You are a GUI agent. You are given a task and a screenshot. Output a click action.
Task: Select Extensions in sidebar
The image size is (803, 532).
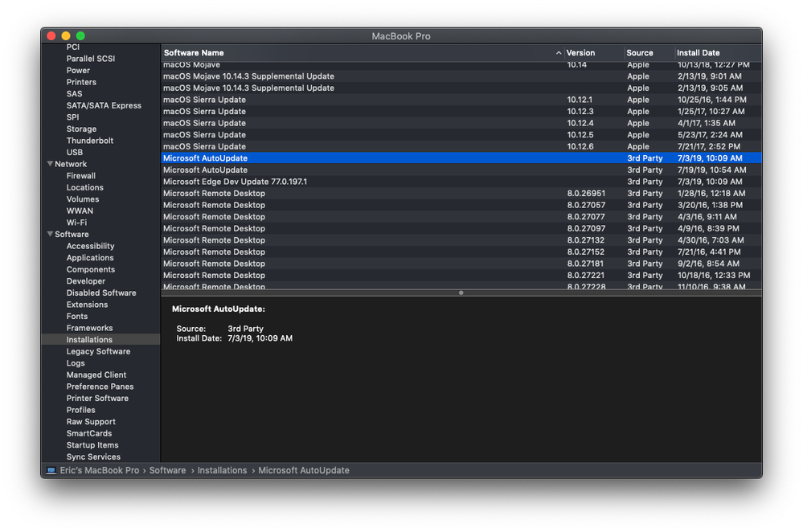point(87,305)
